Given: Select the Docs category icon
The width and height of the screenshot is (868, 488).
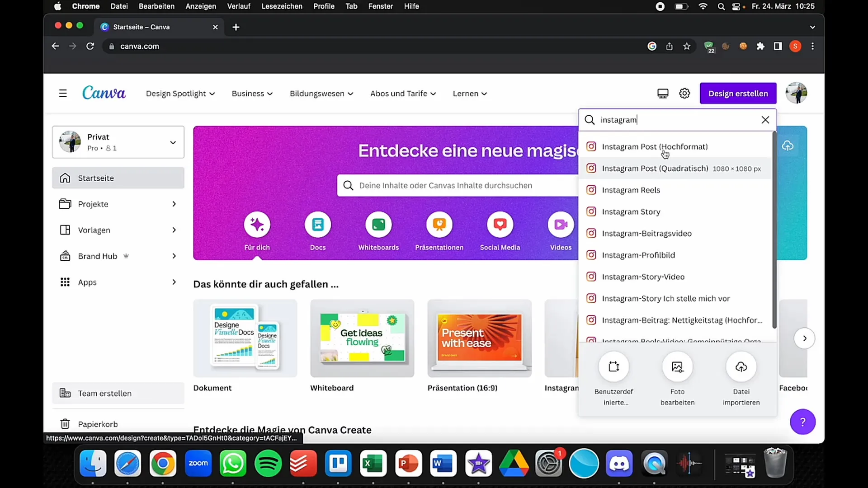Looking at the screenshot, I should point(318,225).
